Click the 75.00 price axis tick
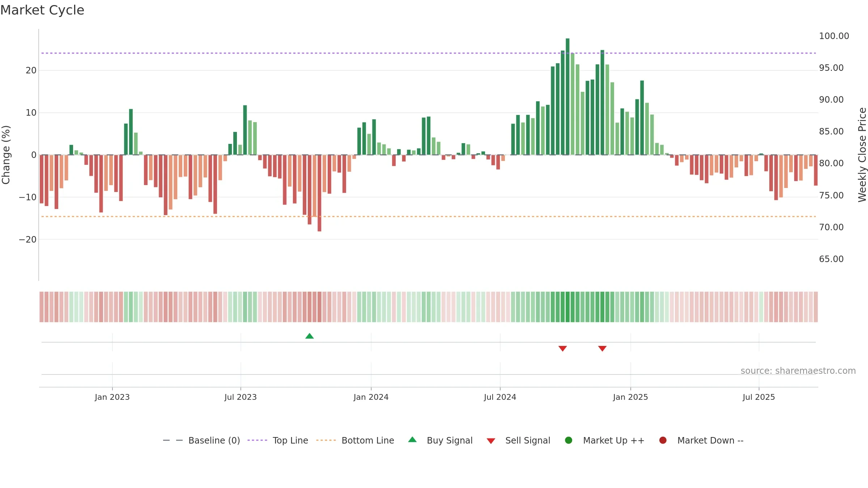 click(x=831, y=196)
